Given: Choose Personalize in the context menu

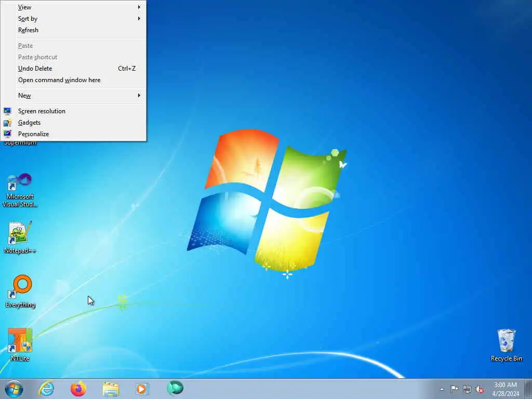Looking at the screenshot, I should pos(73,134).
